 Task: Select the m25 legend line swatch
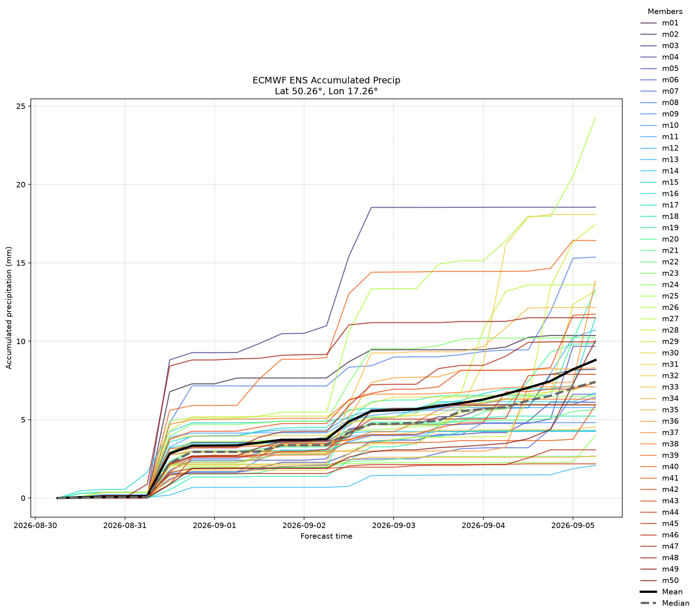pos(648,296)
